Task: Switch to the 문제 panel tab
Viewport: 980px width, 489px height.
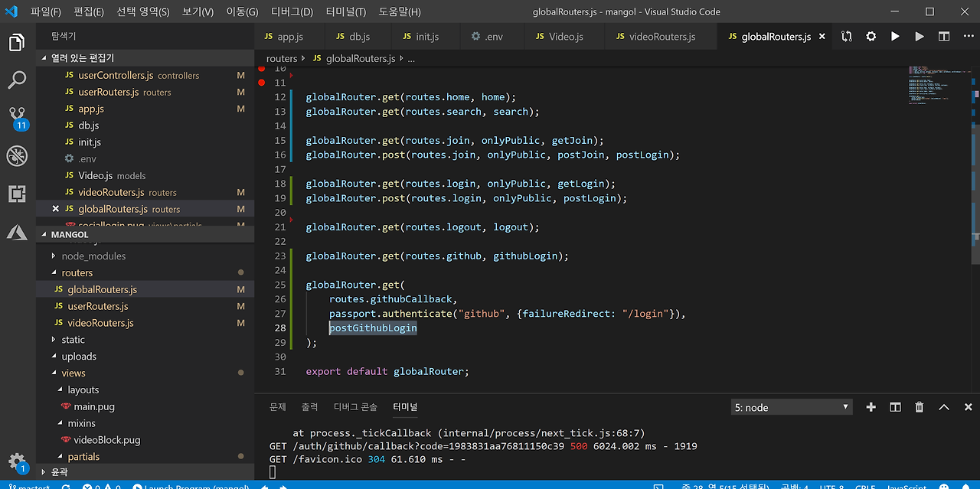Action: point(277,407)
